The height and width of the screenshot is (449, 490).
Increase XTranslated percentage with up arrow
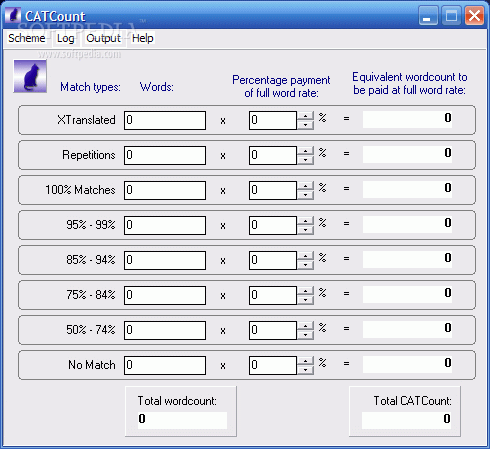pyautogui.click(x=305, y=116)
